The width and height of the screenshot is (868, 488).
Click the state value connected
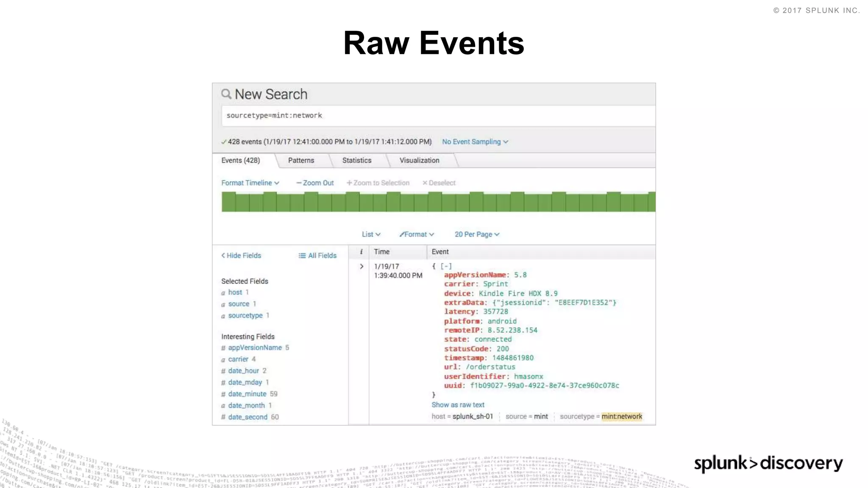[x=493, y=339]
